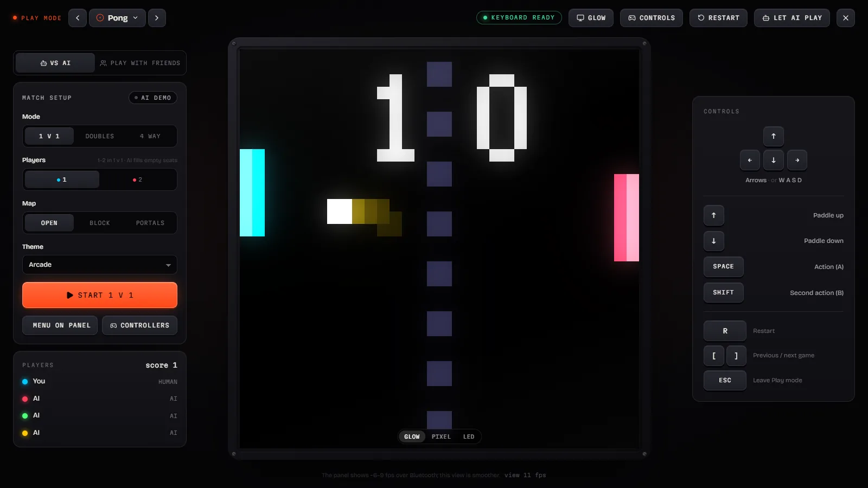Enable Let AI Play
This screenshot has height=488, width=868.
tap(792, 18)
